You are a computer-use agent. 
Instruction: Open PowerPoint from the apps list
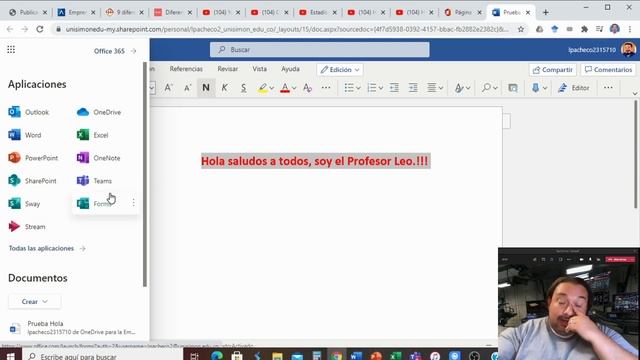33,158
